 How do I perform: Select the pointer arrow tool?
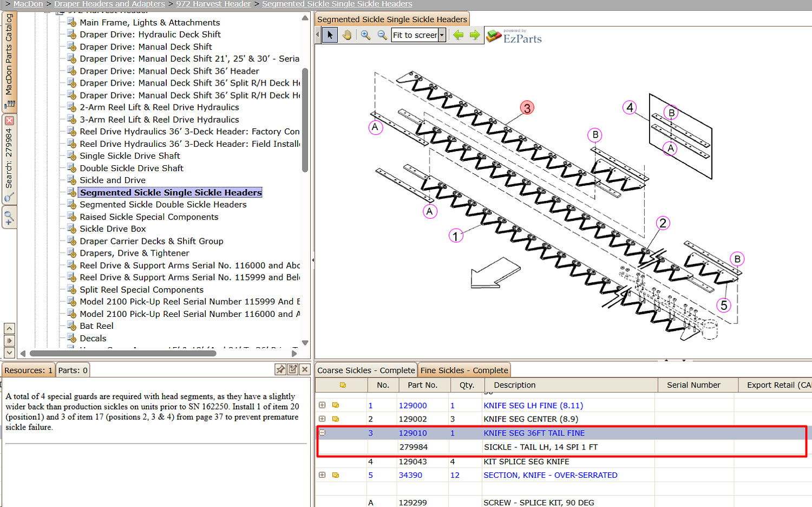click(330, 35)
